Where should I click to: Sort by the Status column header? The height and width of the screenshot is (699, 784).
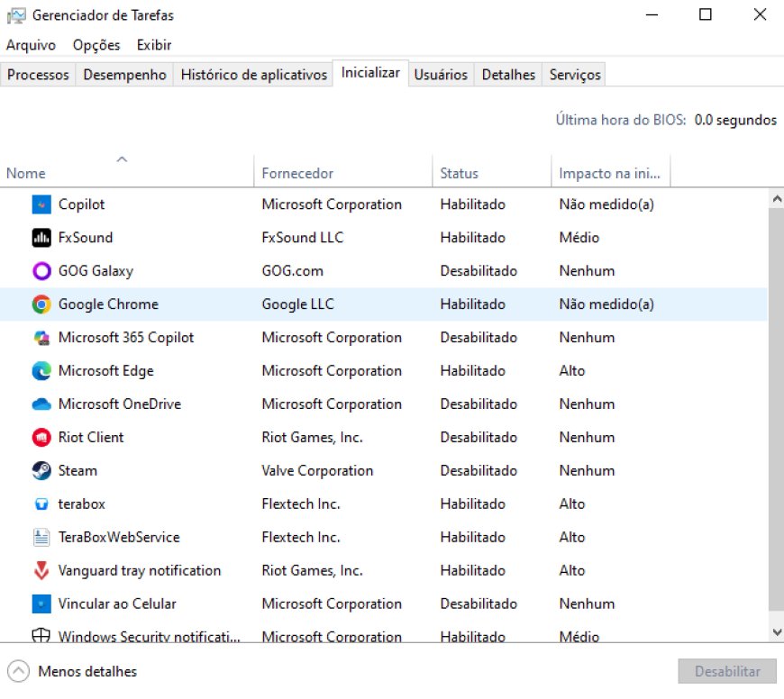point(492,171)
